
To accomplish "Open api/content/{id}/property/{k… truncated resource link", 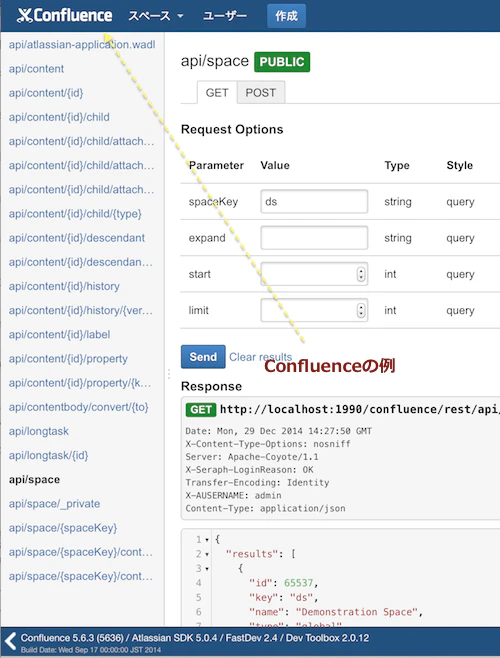I will click(x=80, y=383).
